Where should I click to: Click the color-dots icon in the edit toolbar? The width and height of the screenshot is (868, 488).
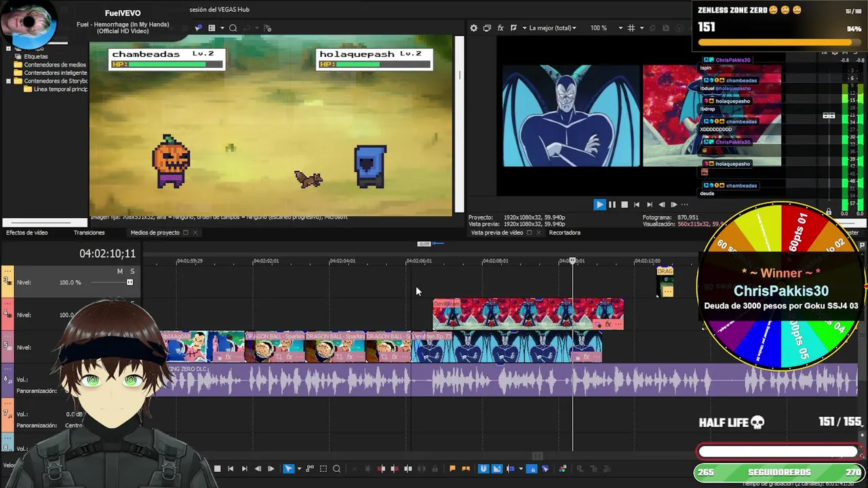pos(563,468)
